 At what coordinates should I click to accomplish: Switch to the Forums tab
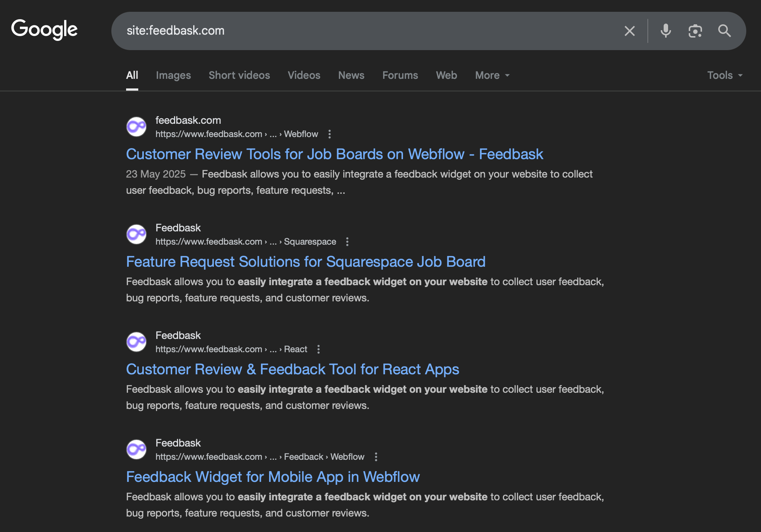coord(400,75)
